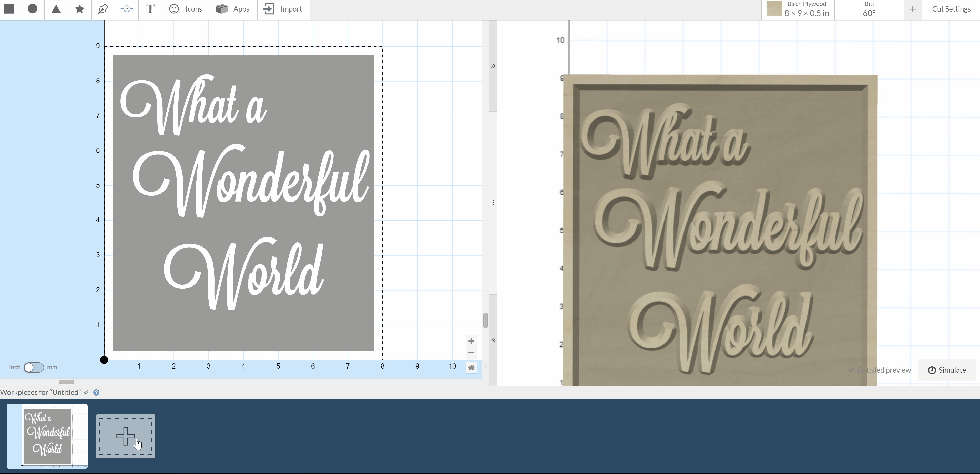Click the Simulate button
Screen dimensions: 980x474
pyautogui.click(x=947, y=370)
